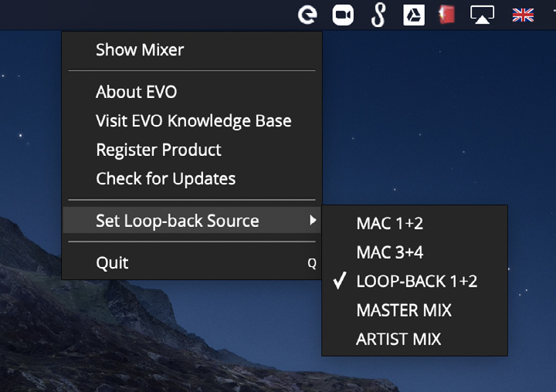
Task: Select Check for Updates
Action: (192, 178)
